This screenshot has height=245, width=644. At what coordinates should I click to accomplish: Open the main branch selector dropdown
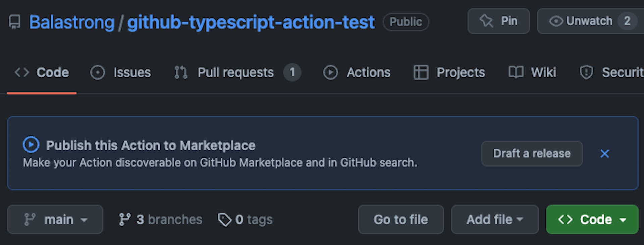point(55,219)
